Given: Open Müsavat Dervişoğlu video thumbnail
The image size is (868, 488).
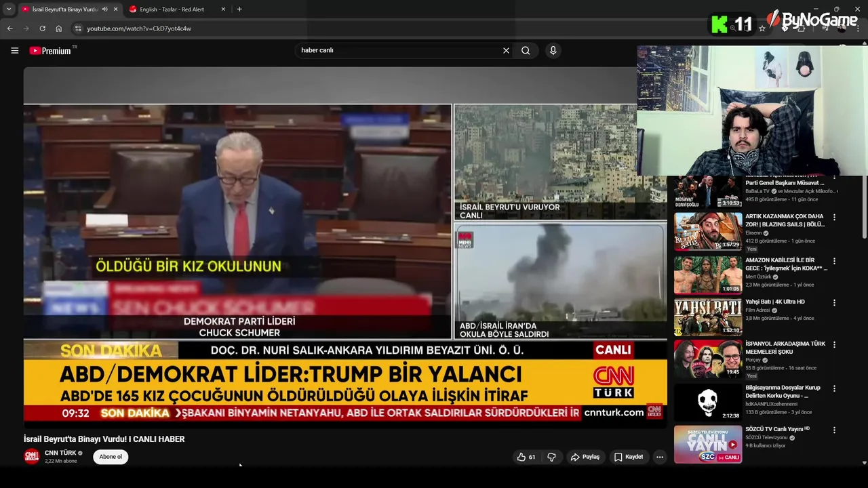Looking at the screenshot, I should (x=708, y=192).
